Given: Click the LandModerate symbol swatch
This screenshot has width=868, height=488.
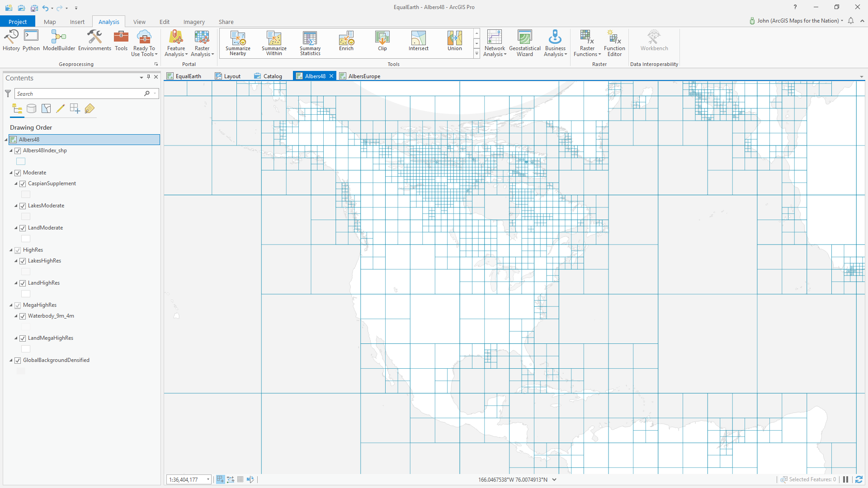Looking at the screenshot, I should tap(26, 239).
